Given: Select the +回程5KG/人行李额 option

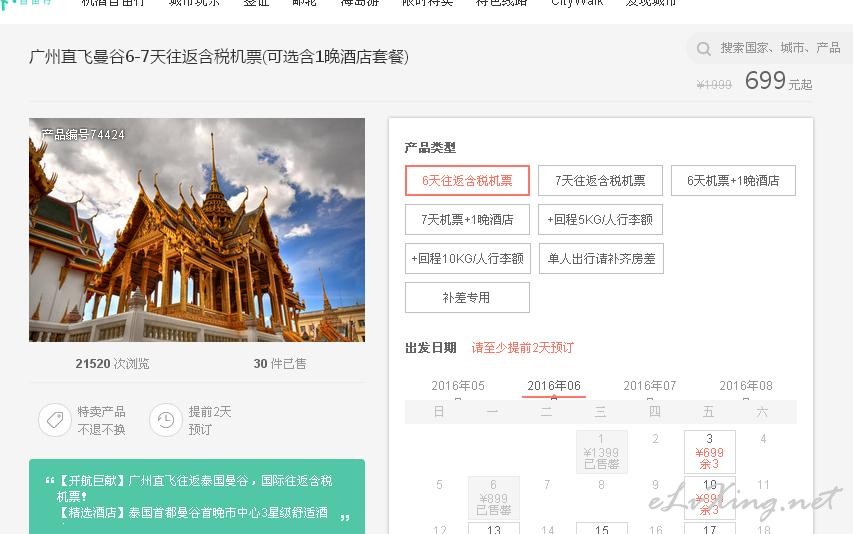Looking at the screenshot, I should 601,220.
